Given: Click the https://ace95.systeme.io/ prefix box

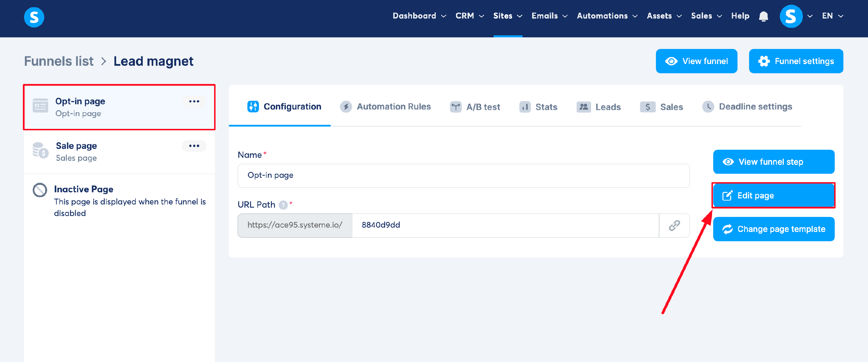Looking at the screenshot, I should tap(295, 225).
